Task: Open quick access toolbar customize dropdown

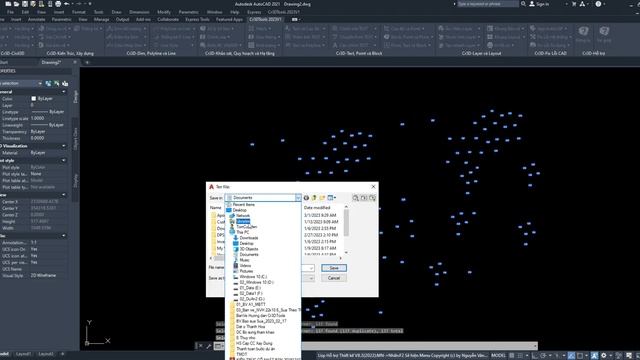Action: click(90, 4)
